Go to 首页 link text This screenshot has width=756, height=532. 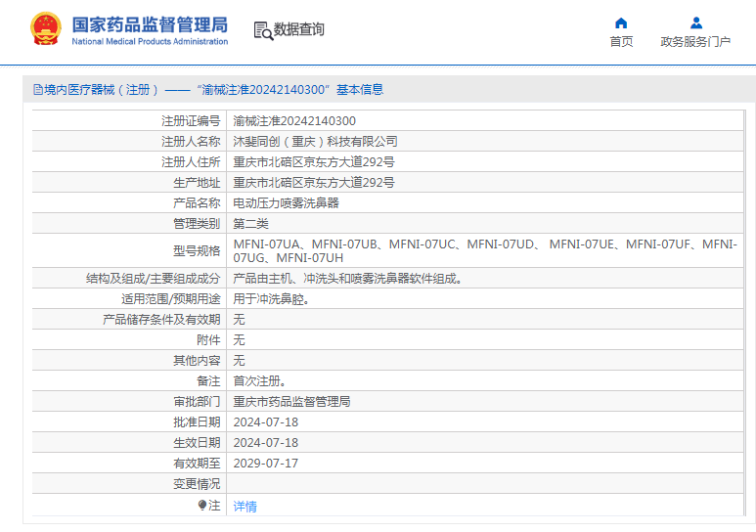pyautogui.click(x=621, y=42)
